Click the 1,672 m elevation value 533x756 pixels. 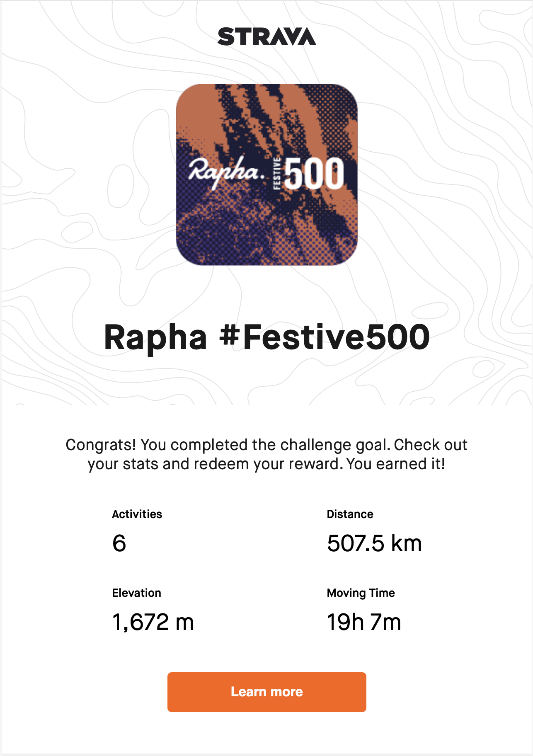[153, 622]
